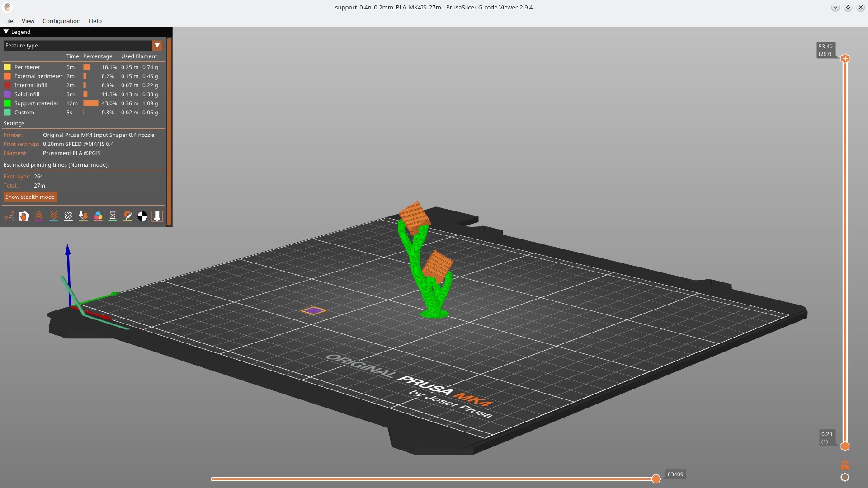Click the printer name text in Settings
Screen dimensions: 868x488
click(99, 135)
